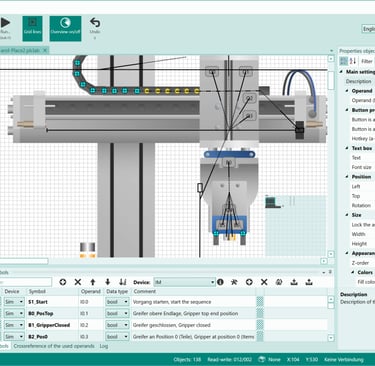Delete symbol with the X icon left of Device
This screenshot has width=375, height=366.
pyautogui.click(x=78, y=282)
